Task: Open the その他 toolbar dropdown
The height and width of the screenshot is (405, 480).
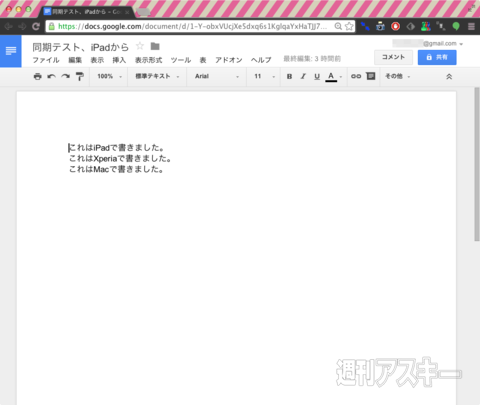Action: click(x=398, y=76)
